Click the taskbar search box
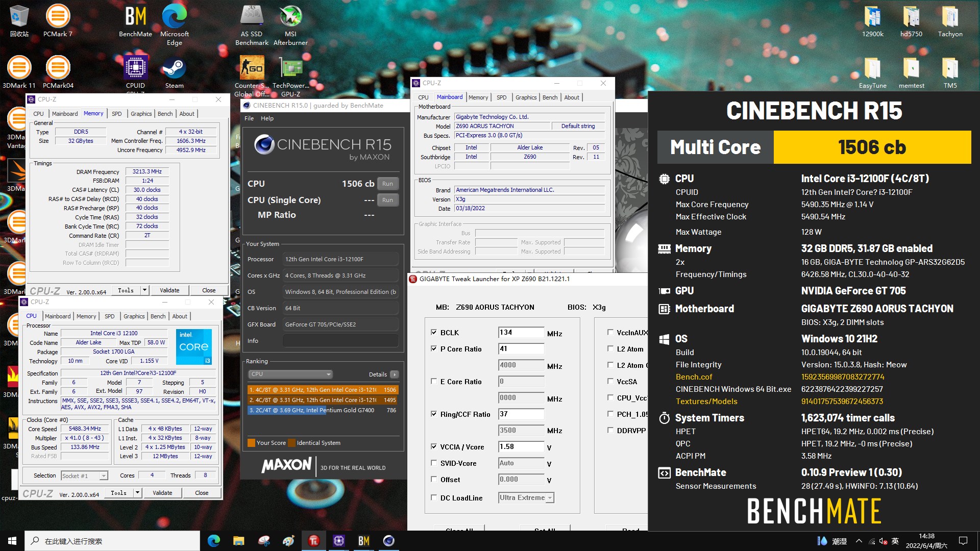Image resolution: width=980 pixels, height=551 pixels. pyautogui.click(x=112, y=541)
